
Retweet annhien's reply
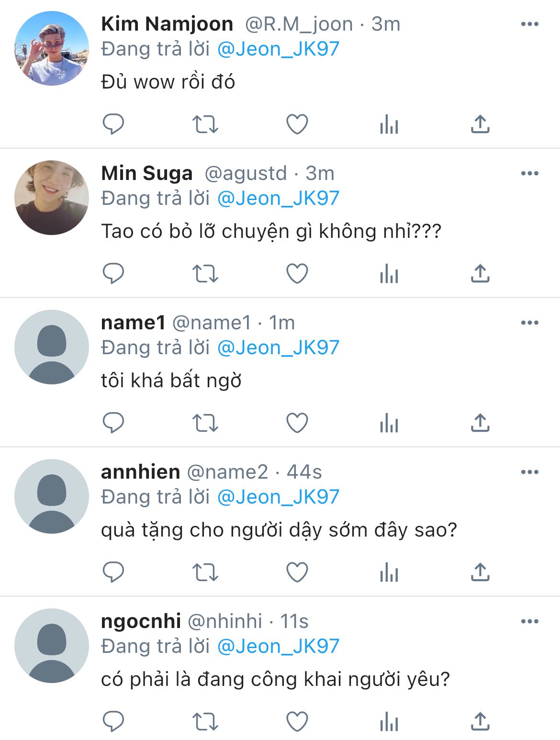click(205, 572)
